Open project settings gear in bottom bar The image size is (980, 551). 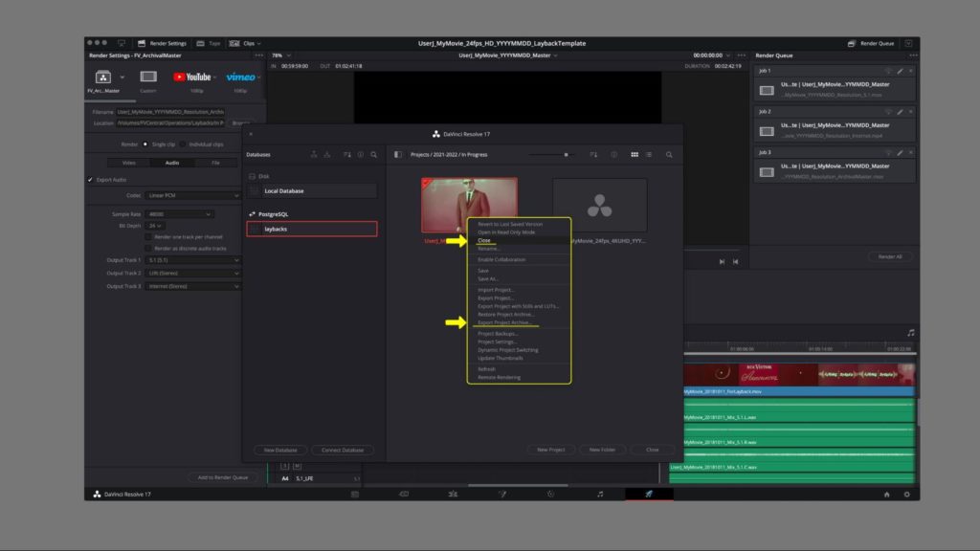click(907, 495)
